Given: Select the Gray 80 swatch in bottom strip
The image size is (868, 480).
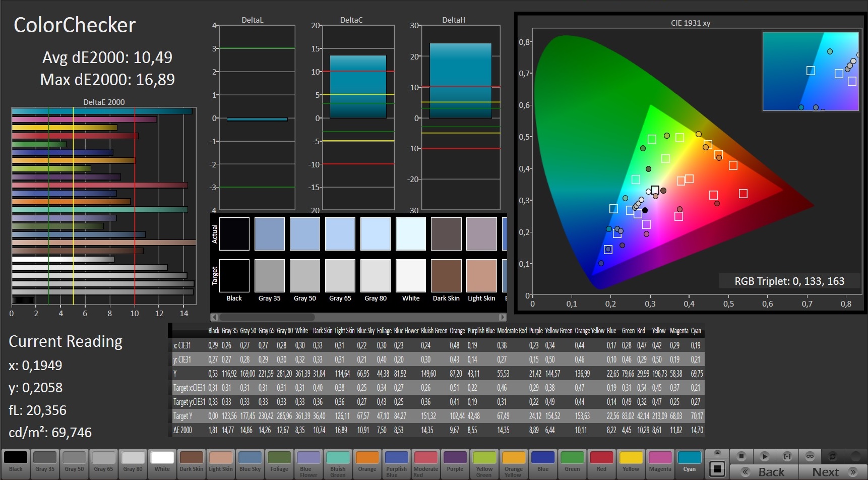Looking at the screenshot, I should click(133, 463).
